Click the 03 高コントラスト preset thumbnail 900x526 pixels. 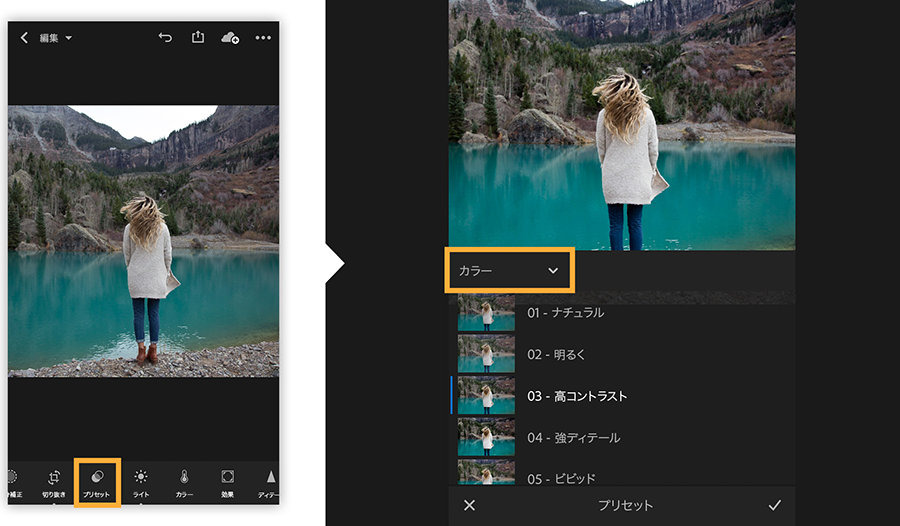tap(486, 396)
